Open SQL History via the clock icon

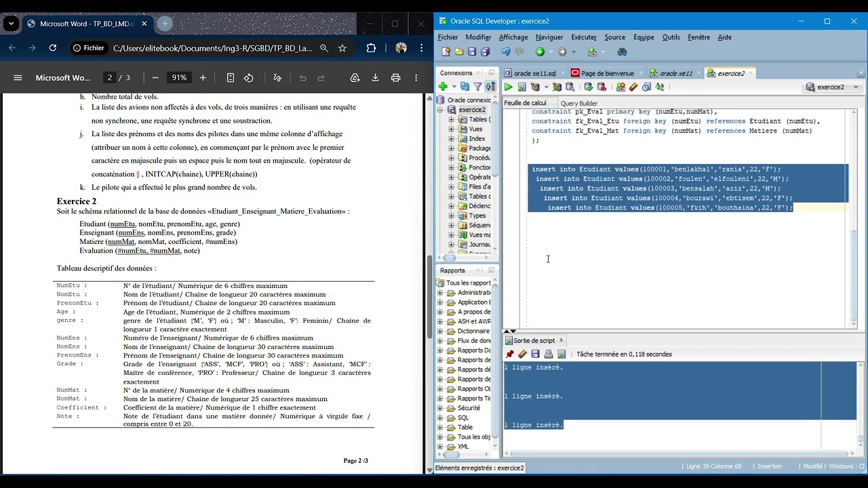click(x=646, y=87)
